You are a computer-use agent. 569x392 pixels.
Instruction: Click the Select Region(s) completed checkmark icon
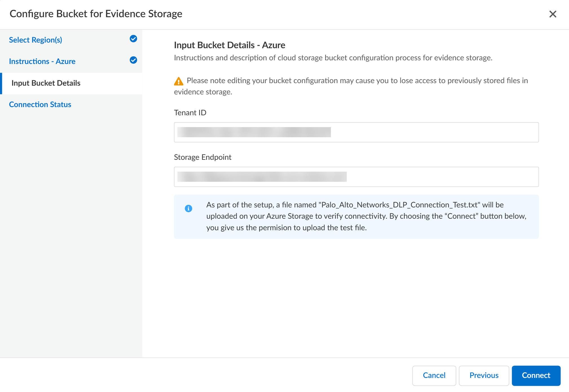[x=133, y=39]
